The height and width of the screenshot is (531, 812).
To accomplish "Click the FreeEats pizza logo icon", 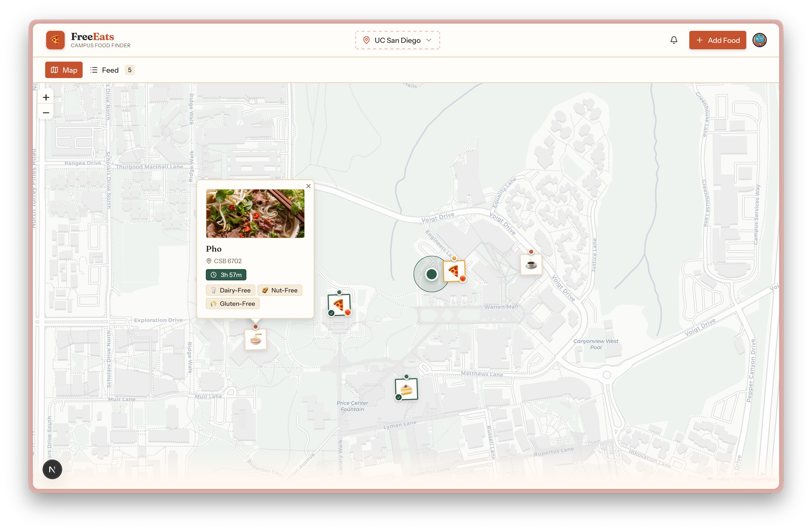I will [55, 40].
